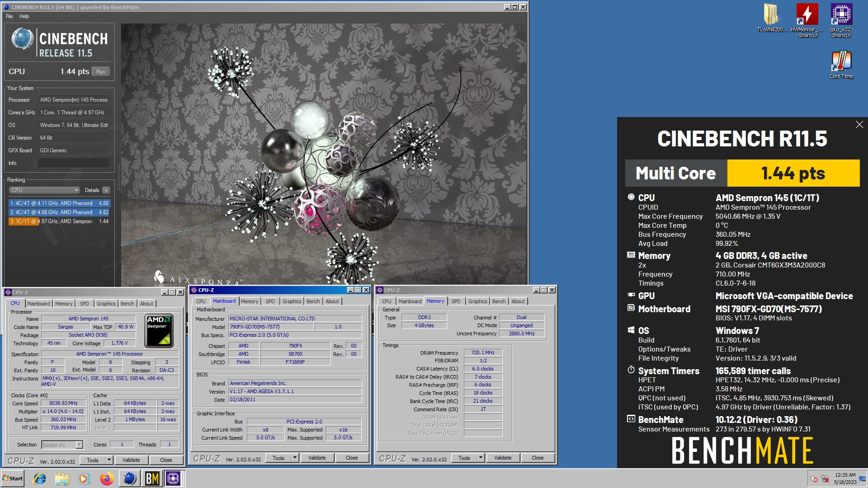Open Graphics tab in left CPU-Z window

106,304
